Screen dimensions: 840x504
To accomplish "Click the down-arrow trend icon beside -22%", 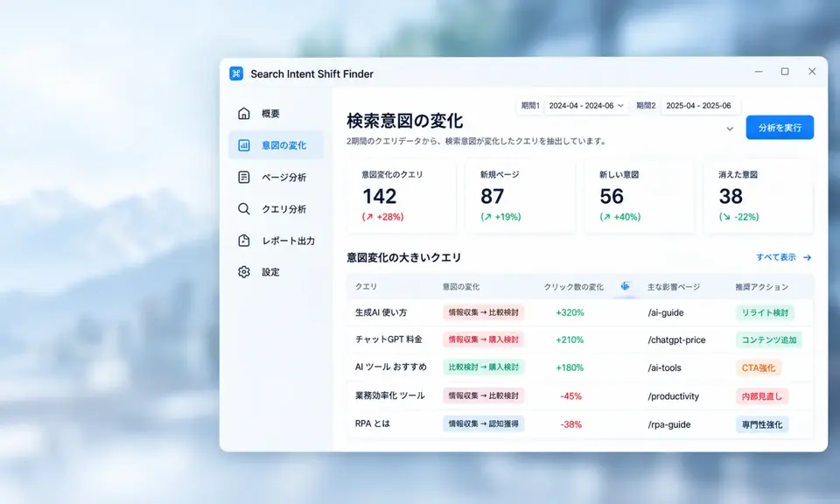I will point(724,217).
